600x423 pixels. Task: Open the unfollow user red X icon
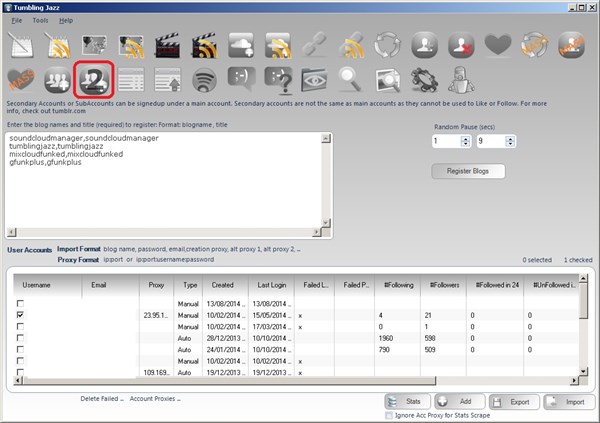(461, 45)
